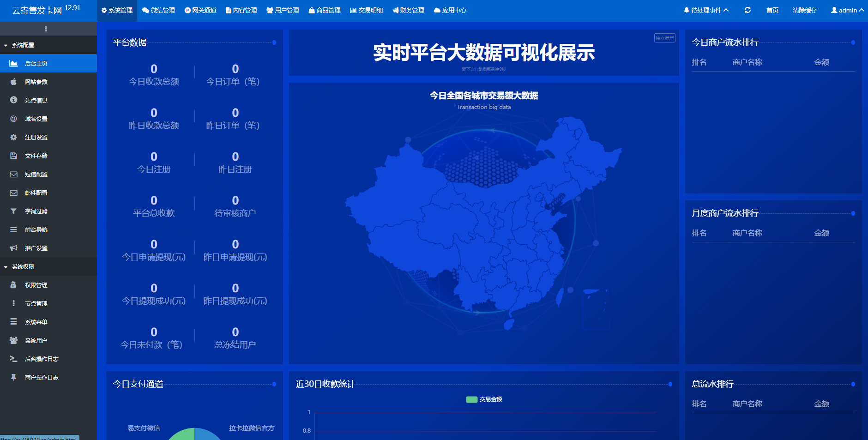Click the 文件存储 save icon

14,156
